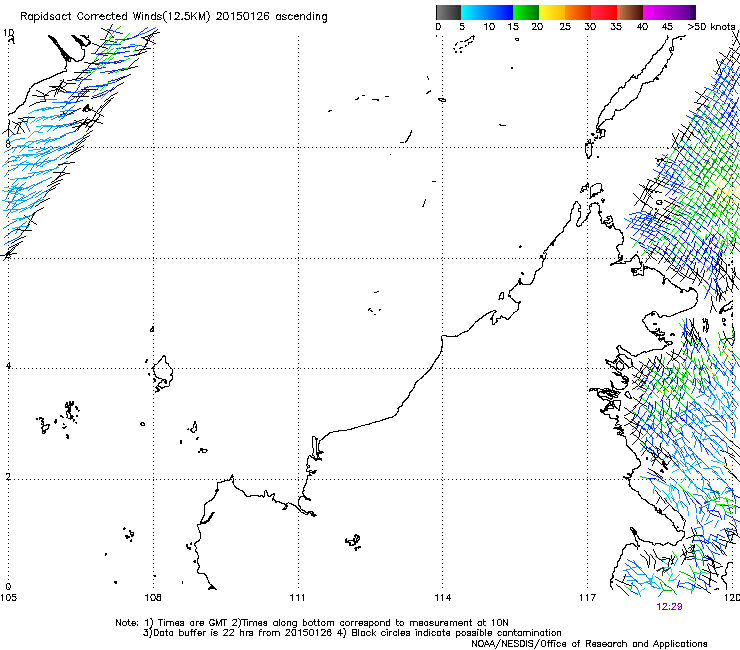Click the '>50 knots' legend label
This screenshot has height=650, width=740.
[x=711, y=27]
